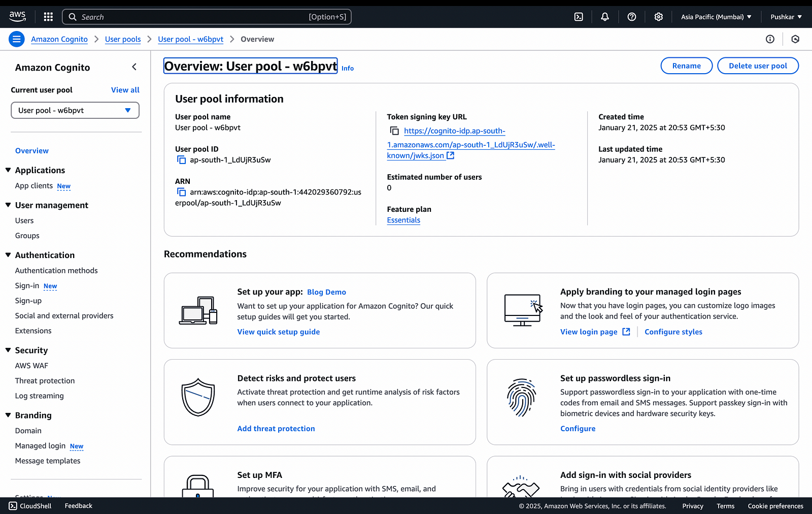Viewport: 812px width, 514px height.
Task: Open the Privacy footer link
Action: (x=693, y=506)
